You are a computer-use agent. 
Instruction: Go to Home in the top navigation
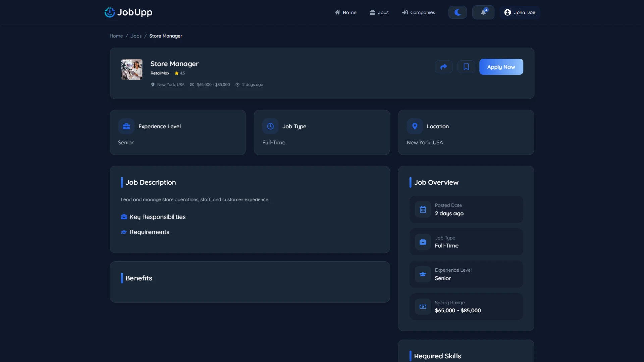click(x=345, y=12)
